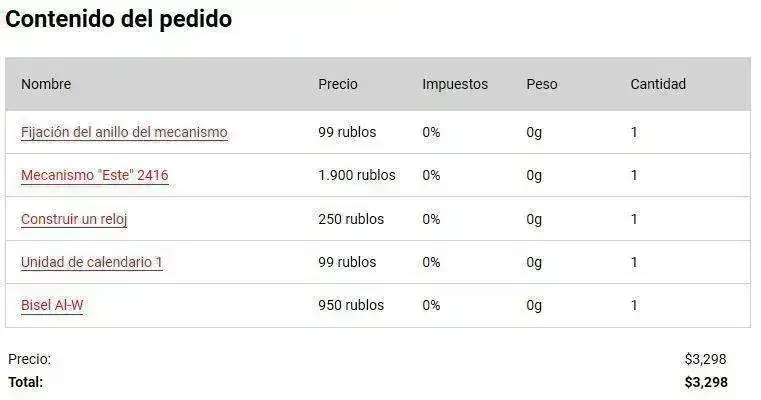
Task: Select the 250 rublos price cell
Action: point(351,219)
